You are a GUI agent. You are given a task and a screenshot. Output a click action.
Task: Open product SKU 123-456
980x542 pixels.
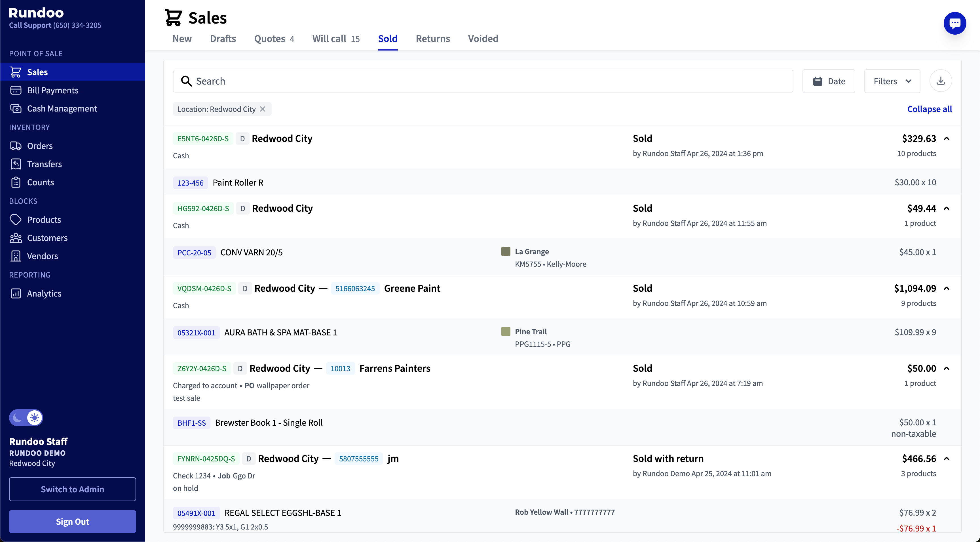pos(190,183)
